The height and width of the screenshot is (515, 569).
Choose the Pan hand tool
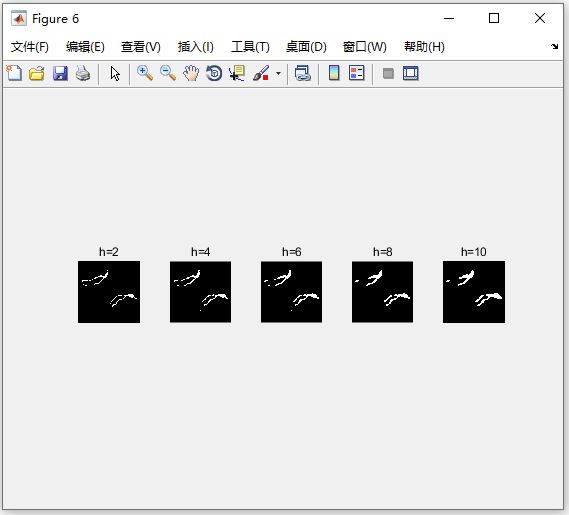click(191, 73)
